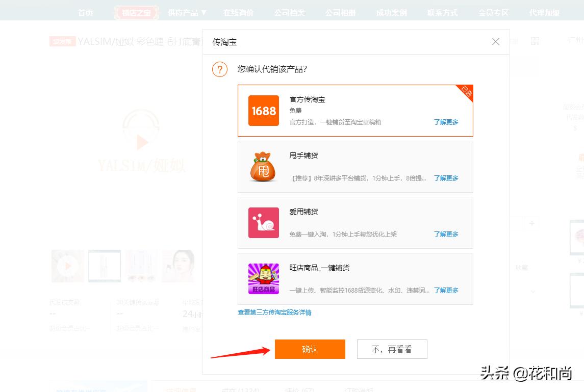584x392 pixels.
Task: Choose the 甩手铺货 option title
Action: click(x=303, y=155)
